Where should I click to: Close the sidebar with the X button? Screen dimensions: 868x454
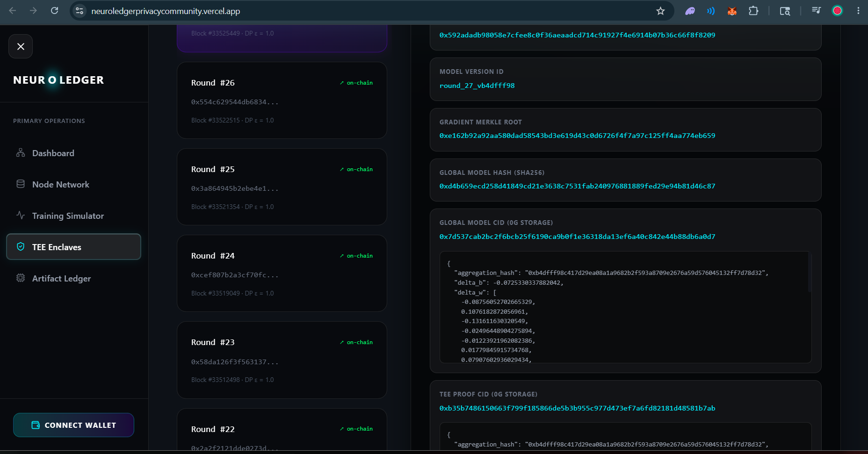click(21, 46)
